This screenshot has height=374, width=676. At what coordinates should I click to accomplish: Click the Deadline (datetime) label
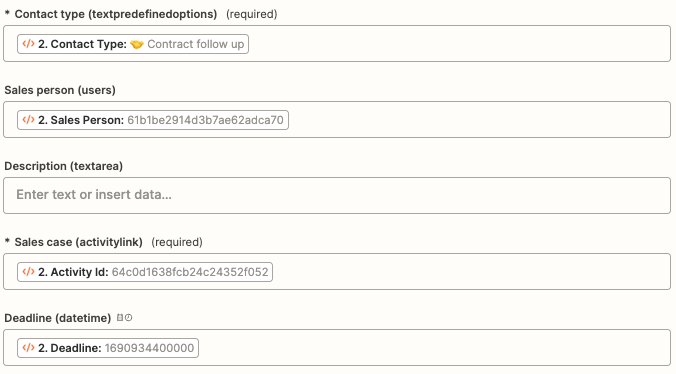pos(58,318)
